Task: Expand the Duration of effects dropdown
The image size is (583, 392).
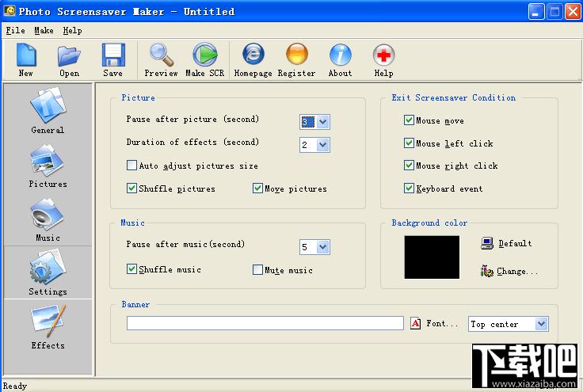Action: [x=323, y=145]
